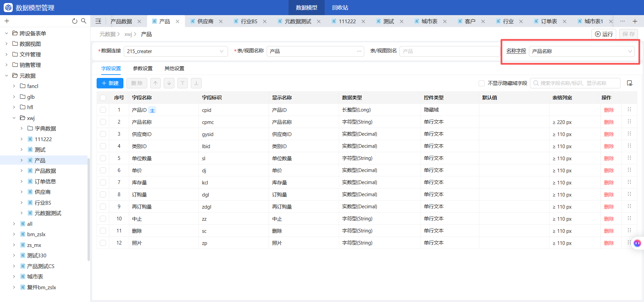This screenshot has width=644, height=302.
Task: Select 订单信息 in the tree
Action: pos(45,181)
